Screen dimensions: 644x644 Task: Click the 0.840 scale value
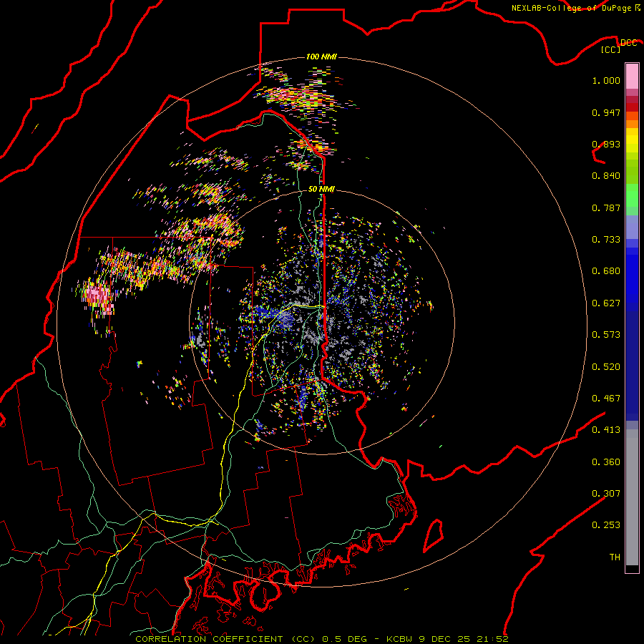pyautogui.click(x=606, y=176)
